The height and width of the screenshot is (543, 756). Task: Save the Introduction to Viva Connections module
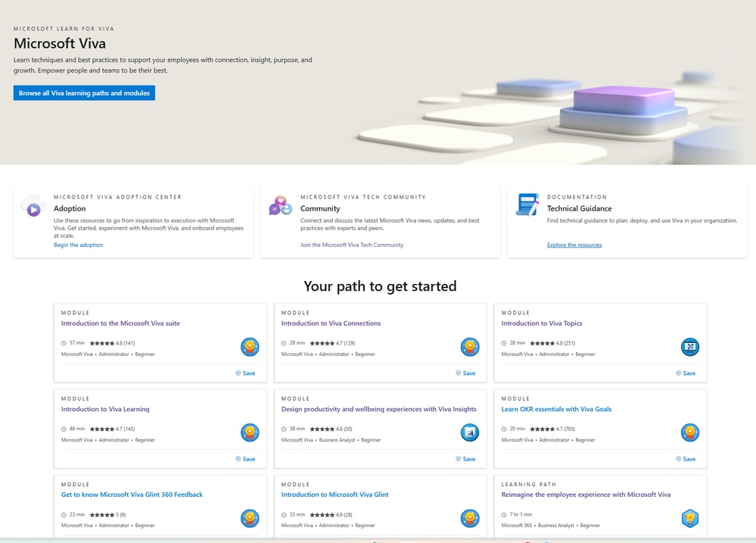(x=465, y=373)
